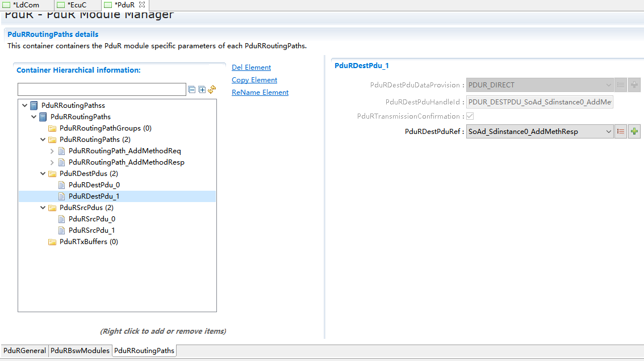The height and width of the screenshot is (361, 644).
Task: Switch to the PduRGeneral tab
Action: [x=24, y=351]
